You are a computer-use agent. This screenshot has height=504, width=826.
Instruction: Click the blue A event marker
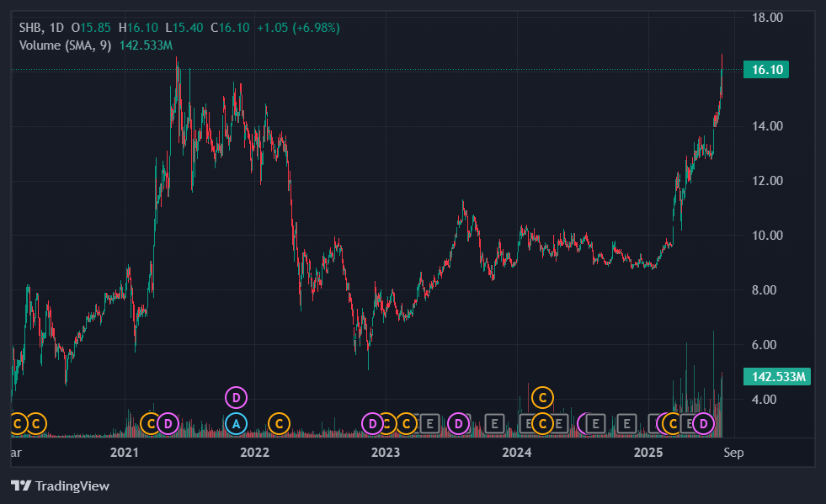point(236,423)
